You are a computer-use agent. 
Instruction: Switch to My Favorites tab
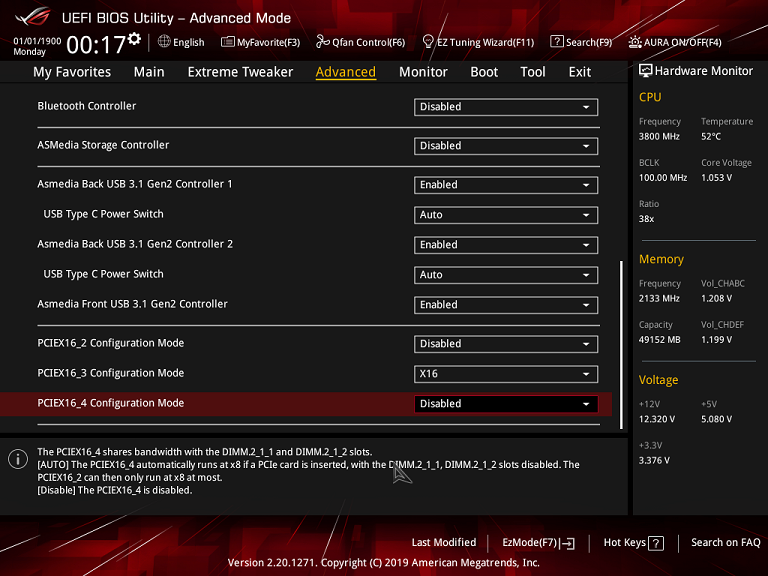[x=72, y=72]
